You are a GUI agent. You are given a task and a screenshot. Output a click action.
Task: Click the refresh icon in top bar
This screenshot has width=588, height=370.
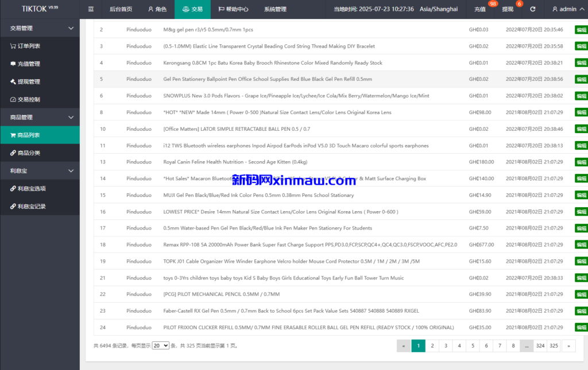[532, 9]
